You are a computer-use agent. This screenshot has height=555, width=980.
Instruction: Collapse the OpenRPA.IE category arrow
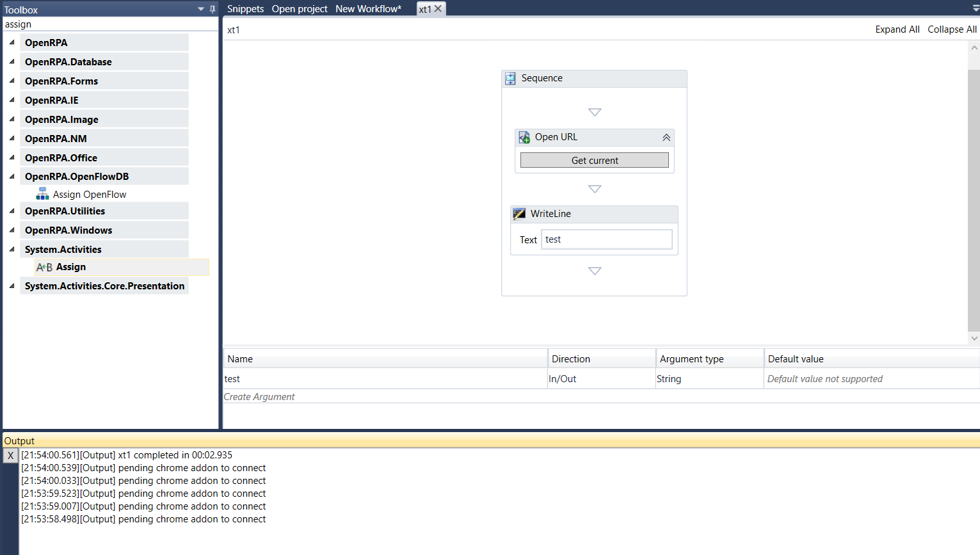(x=12, y=100)
